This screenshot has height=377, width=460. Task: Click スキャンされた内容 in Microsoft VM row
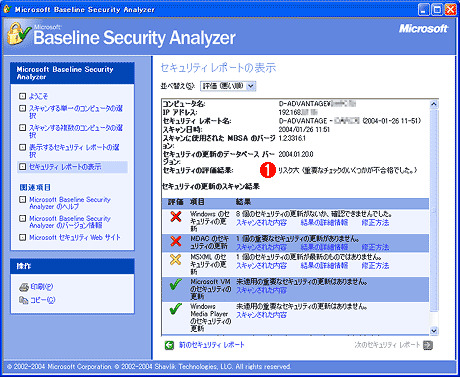pyautogui.click(x=261, y=290)
